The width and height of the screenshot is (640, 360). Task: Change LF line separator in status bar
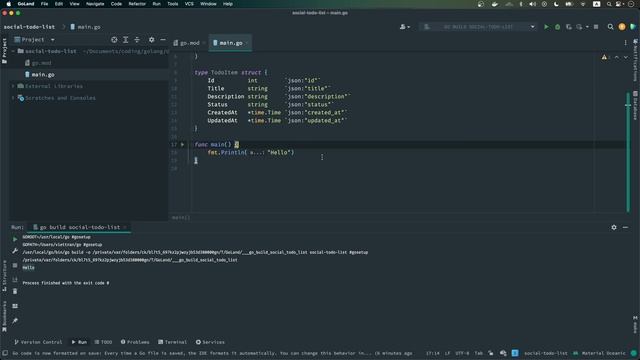click(447, 353)
